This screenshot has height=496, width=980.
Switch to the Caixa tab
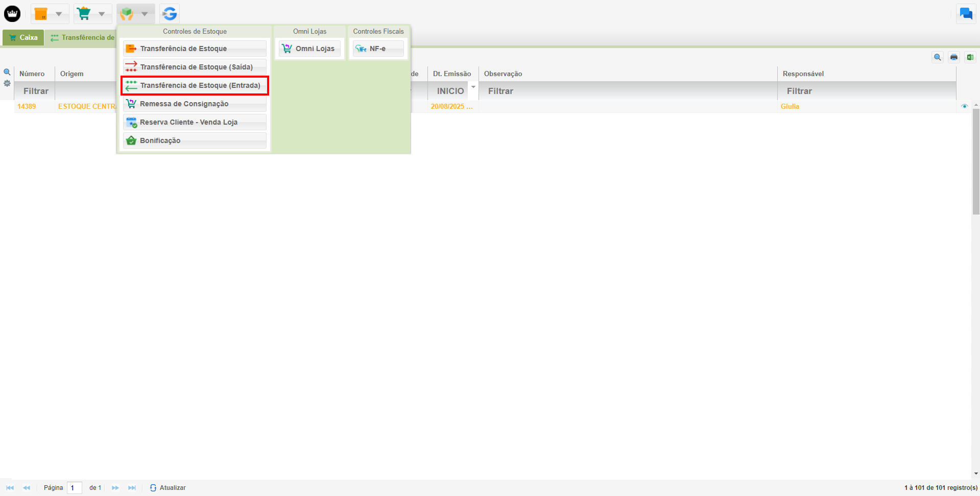click(x=23, y=37)
